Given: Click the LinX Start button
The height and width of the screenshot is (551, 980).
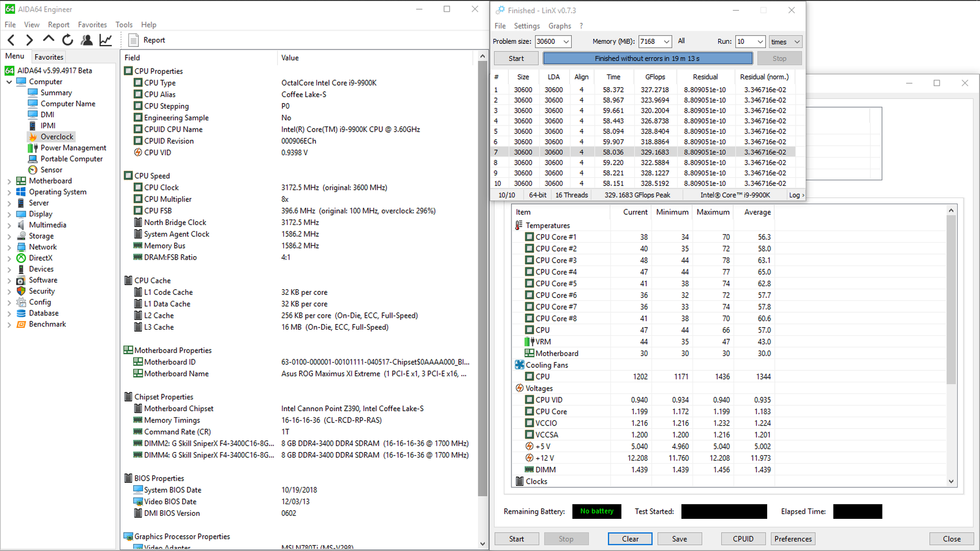Looking at the screenshot, I should tap(516, 58).
